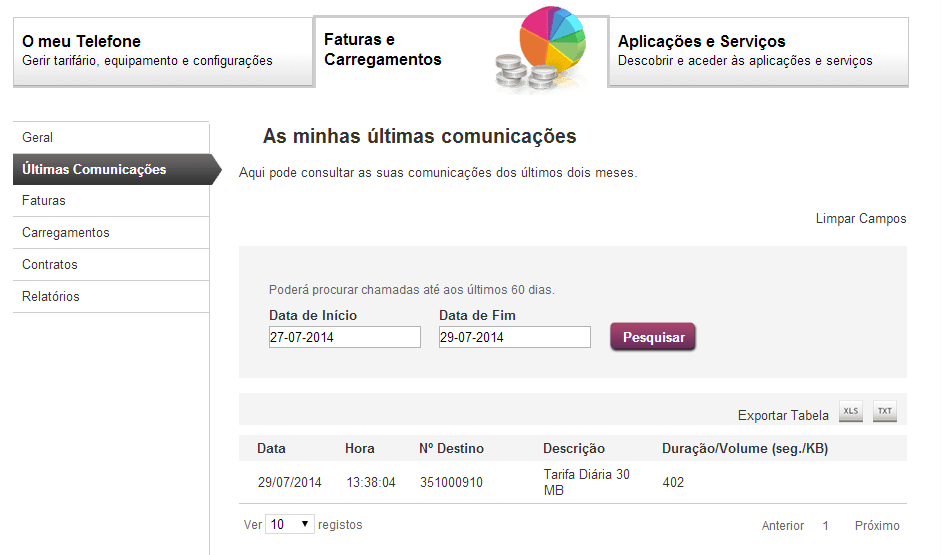The image size is (941, 555).
Task: Switch to Aplicações e Serviços tab
Action: tap(758, 51)
